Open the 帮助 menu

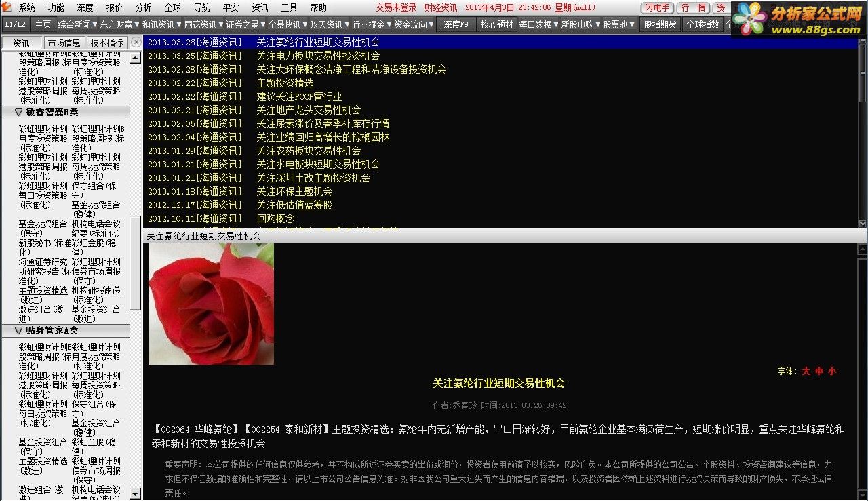[319, 8]
